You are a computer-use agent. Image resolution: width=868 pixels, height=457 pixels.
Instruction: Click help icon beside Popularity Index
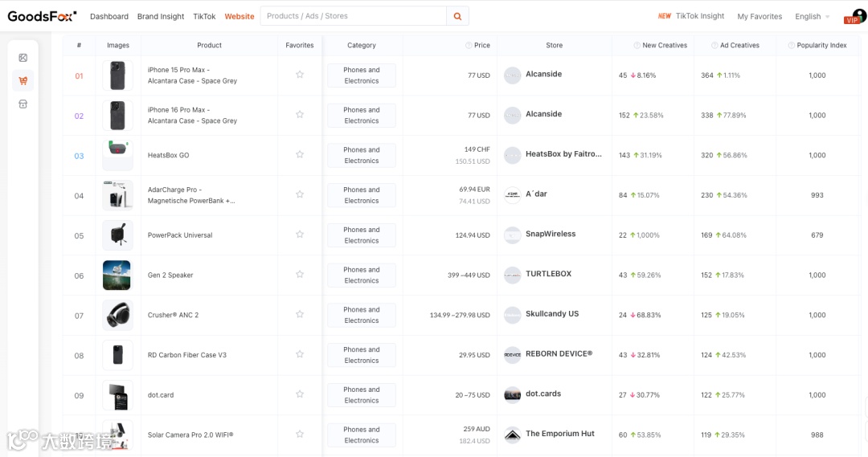coord(791,46)
